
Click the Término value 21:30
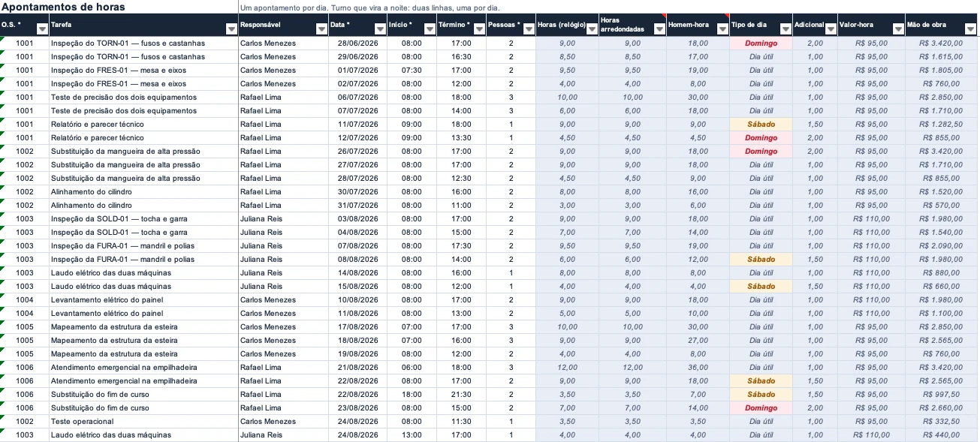pos(462,395)
